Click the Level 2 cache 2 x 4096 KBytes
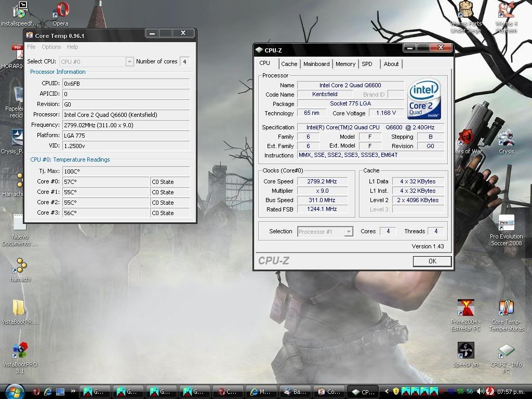 click(418, 200)
